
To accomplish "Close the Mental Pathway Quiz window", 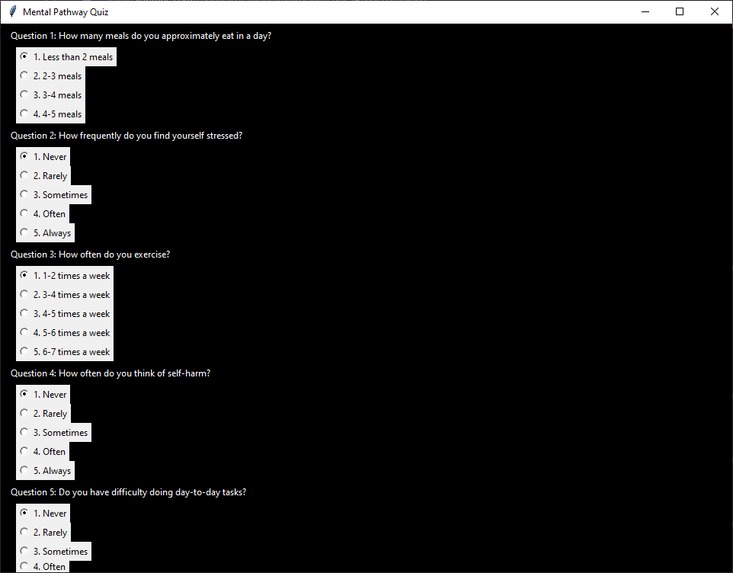I will [x=714, y=12].
